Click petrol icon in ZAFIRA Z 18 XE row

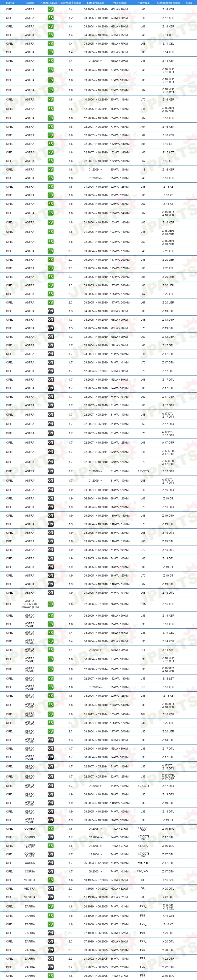(50, 924)
